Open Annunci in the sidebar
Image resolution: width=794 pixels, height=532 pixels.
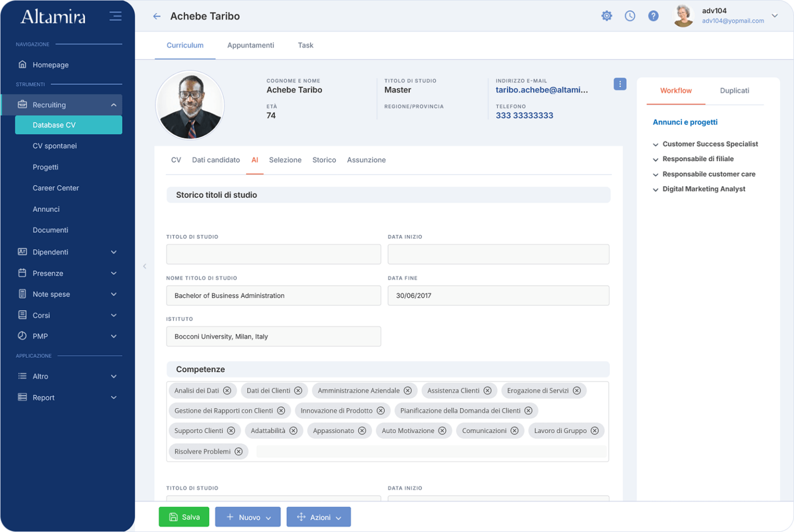click(x=46, y=209)
